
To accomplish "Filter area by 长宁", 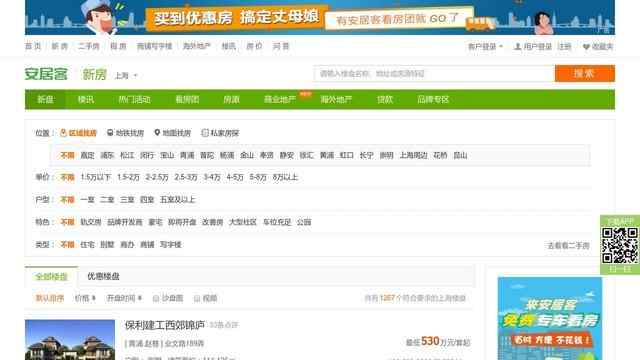I will pos(367,155).
